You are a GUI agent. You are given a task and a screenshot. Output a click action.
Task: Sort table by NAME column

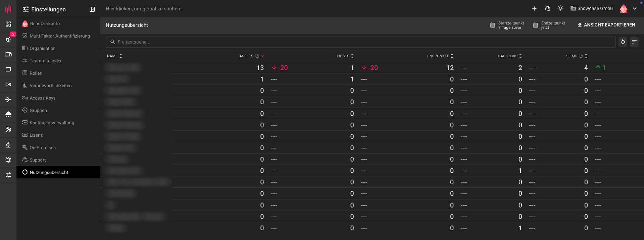coord(114,56)
